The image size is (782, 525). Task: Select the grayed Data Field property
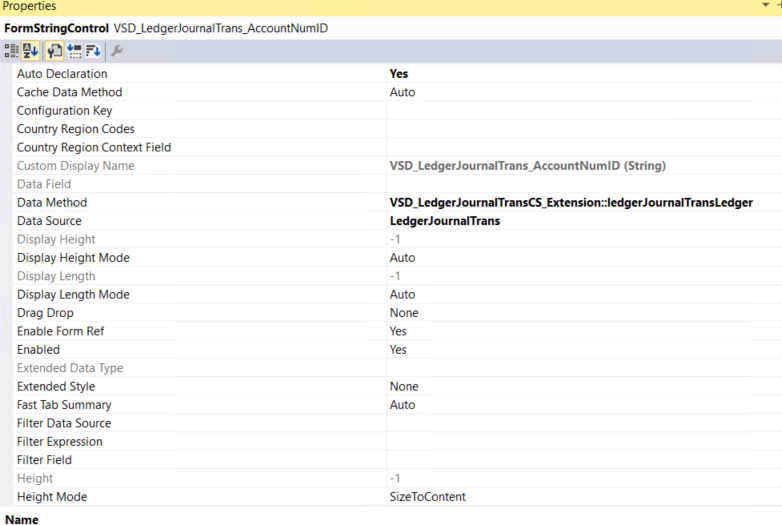(x=44, y=184)
